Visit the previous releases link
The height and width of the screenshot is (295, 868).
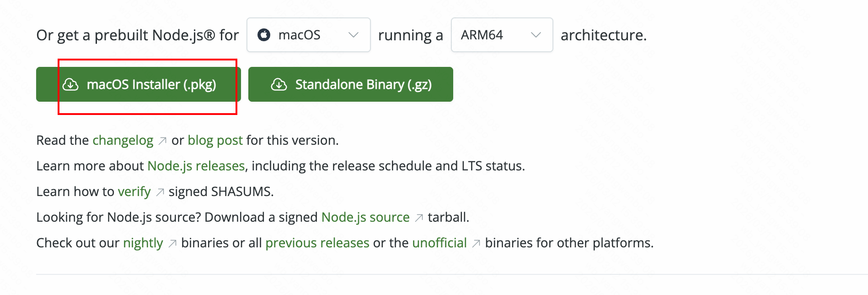[x=317, y=243]
